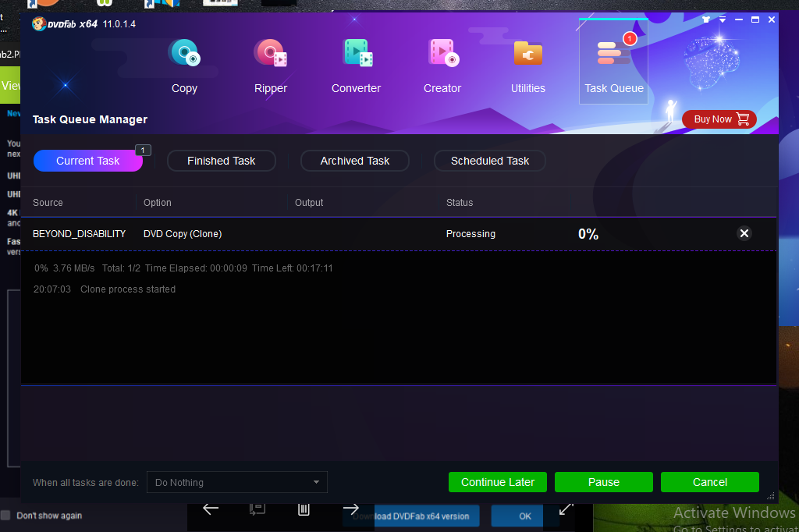Open the Copy module
799x532 pixels.
pos(184,66)
